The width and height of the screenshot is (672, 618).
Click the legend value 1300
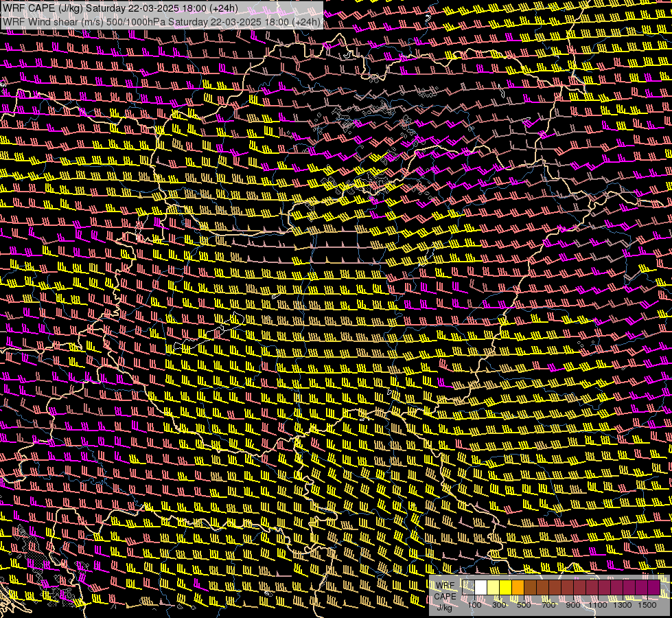[623, 605]
